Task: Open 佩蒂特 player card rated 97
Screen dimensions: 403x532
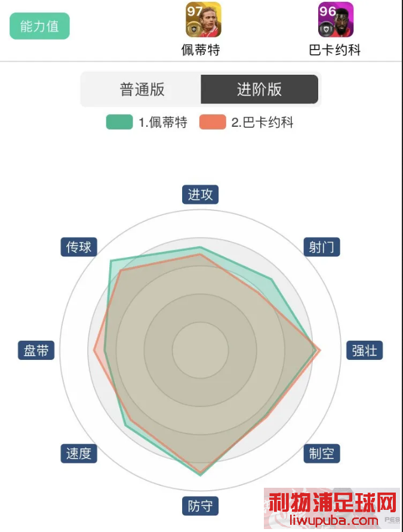Action: coord(204,20)
